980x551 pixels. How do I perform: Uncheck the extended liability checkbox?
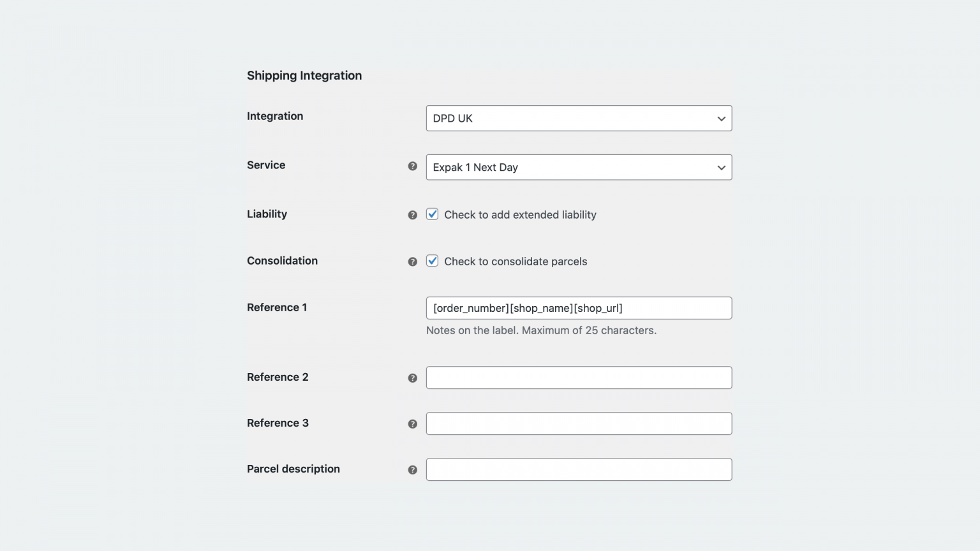coord(432,214)
